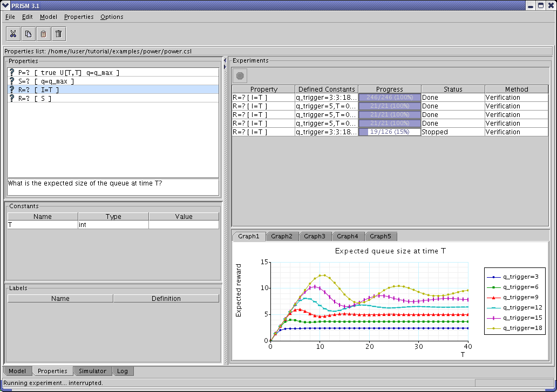Switch to the Graph3 tab

point(314,236)
